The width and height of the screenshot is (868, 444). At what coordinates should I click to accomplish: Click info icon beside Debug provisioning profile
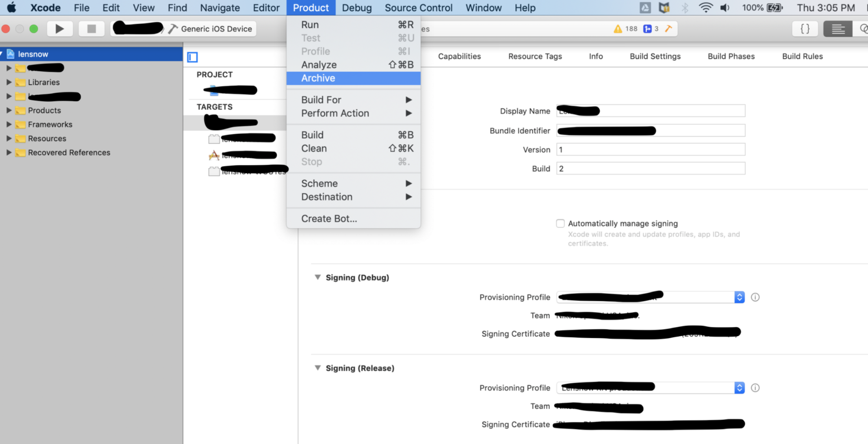(x=755, y=297)
